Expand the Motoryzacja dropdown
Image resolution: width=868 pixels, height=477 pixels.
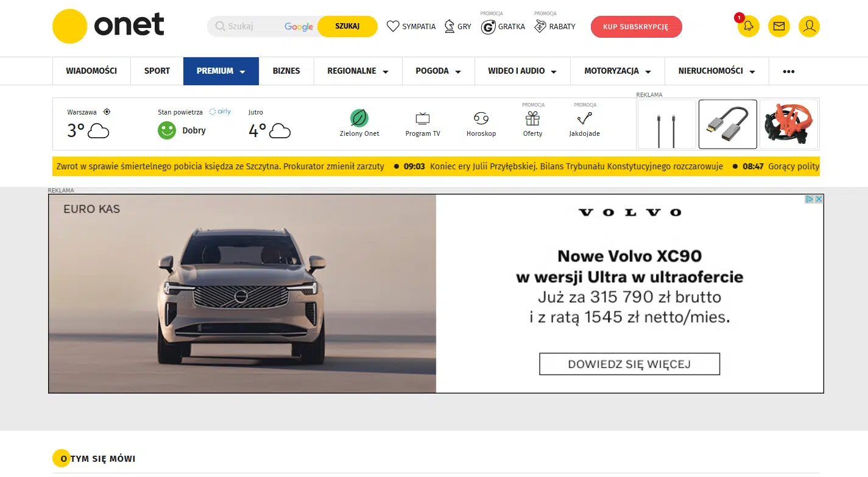[x=648, y=72]
